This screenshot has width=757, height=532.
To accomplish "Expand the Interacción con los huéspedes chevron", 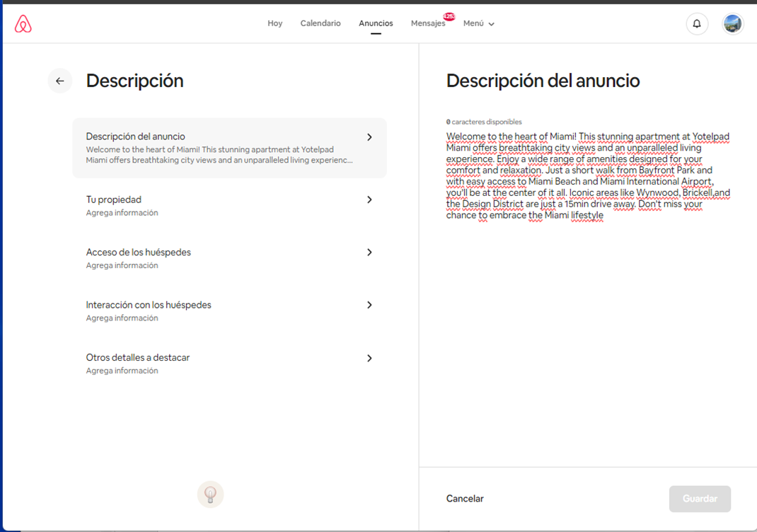I will click(x=369, y=305).
